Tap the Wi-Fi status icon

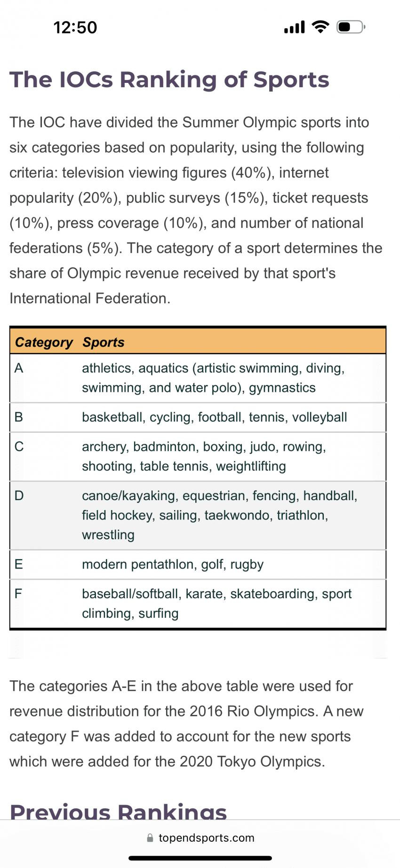tap(320, 27)
